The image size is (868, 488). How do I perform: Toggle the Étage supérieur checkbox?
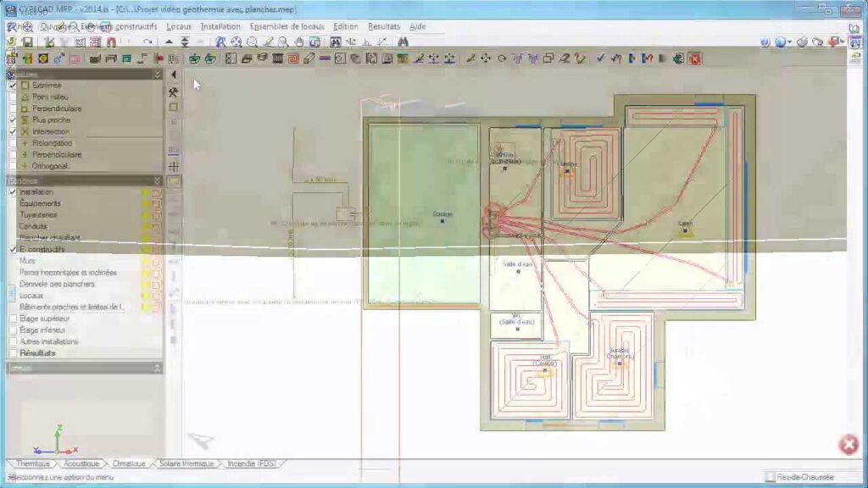click(x=13, y=319)
